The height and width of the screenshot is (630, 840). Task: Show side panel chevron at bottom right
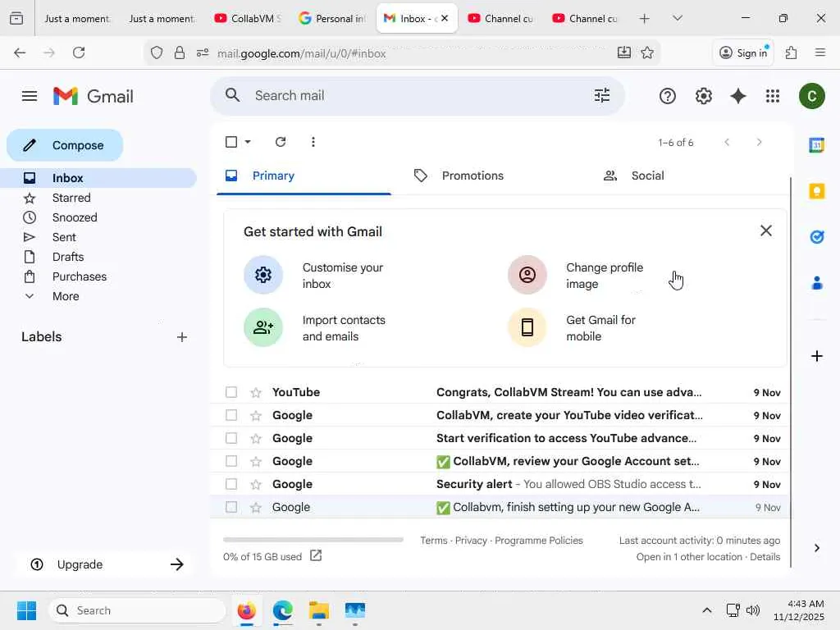point(816,548)
